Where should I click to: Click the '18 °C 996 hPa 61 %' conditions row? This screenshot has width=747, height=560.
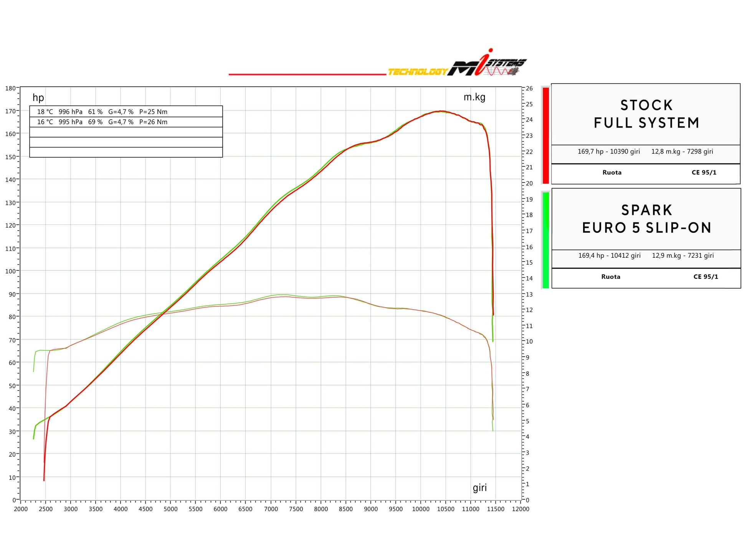tap(126, 112)
